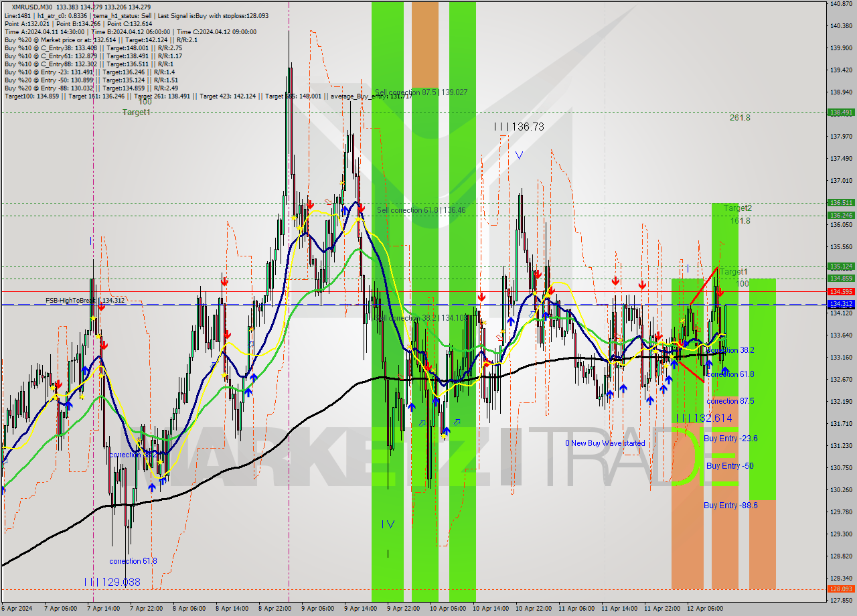Select the Target2 label
Viewport: 857px width, 616px height.
tap(737, 208)
